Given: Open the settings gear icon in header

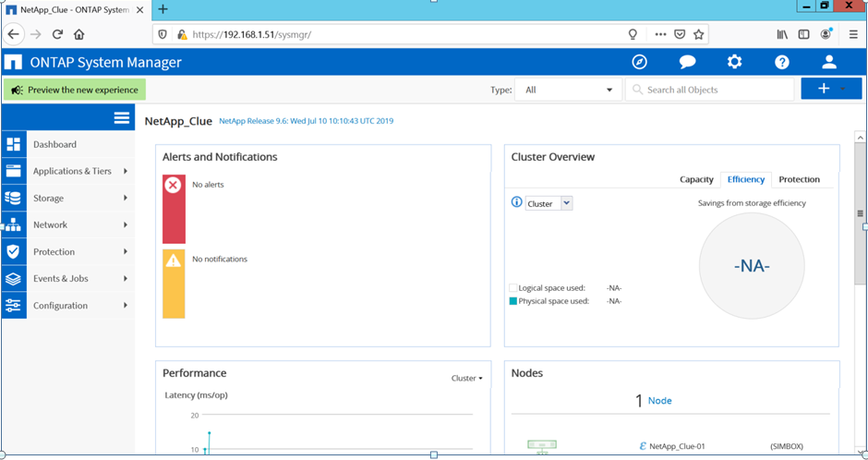Looking at the screenshot, I should tap(735, 62).
